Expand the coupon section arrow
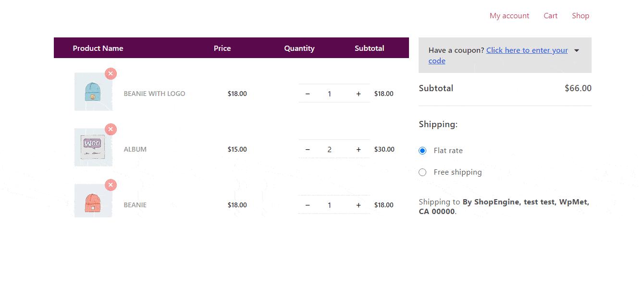 click(577, 50)
